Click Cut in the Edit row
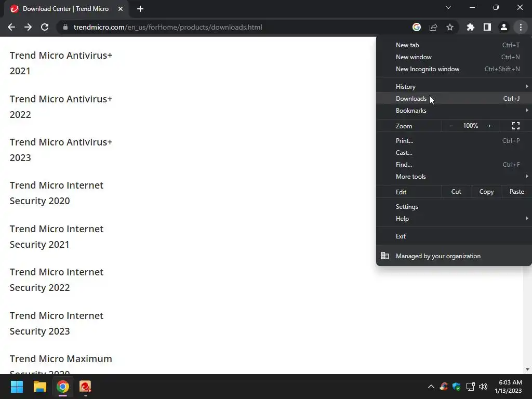 pos(456,192)
